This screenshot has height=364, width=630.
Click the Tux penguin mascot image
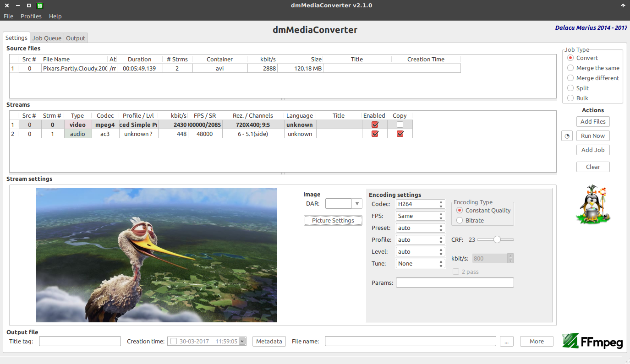[x=593, y=204]
